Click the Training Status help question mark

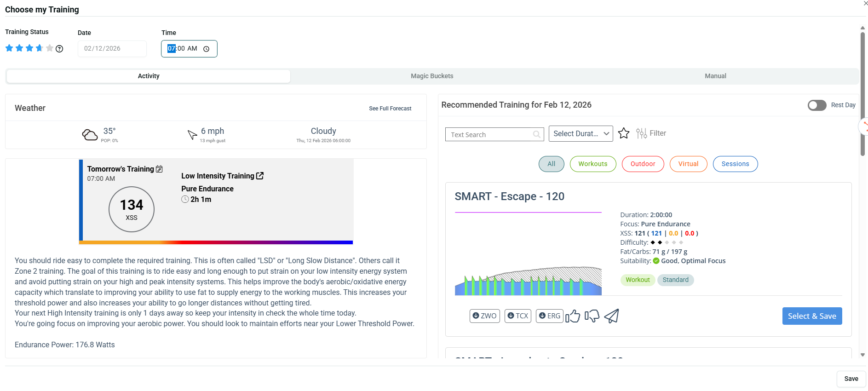coord(59,49)
